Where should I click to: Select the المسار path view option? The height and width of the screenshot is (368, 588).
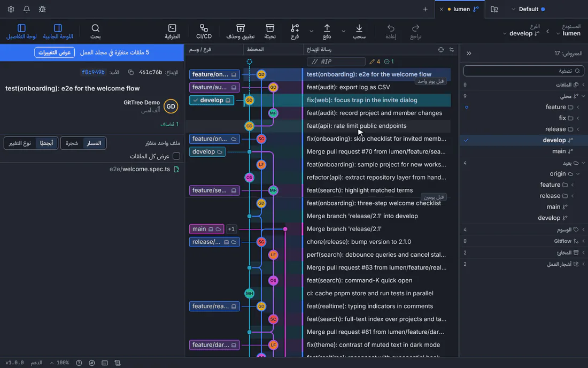(94, 143)
